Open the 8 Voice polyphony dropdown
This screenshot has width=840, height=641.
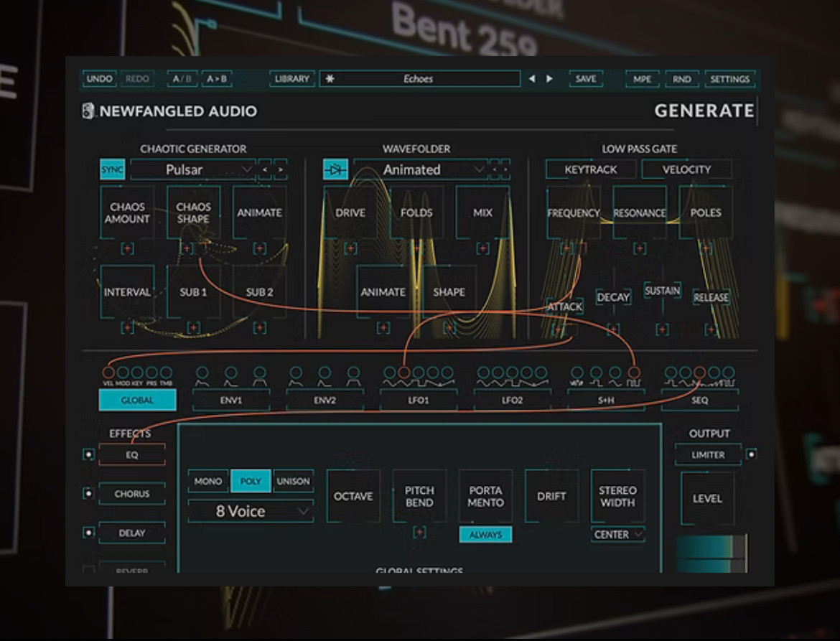click(x=250, y=512)
